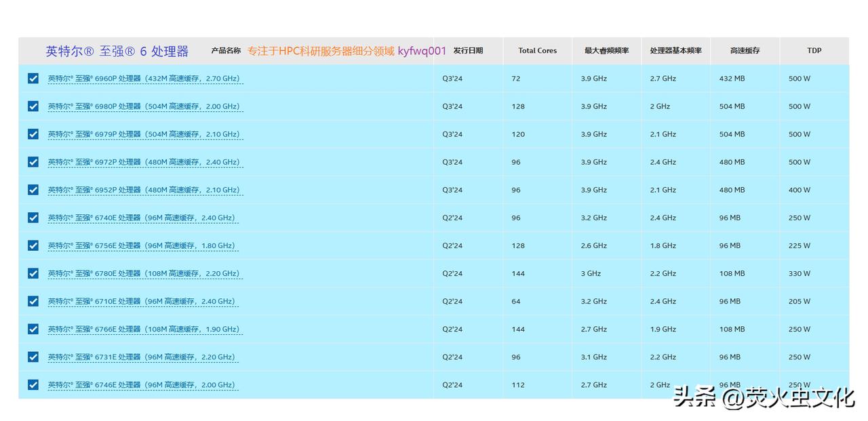Screen dimensions: 868x421
Task: Sort by 高速缓存 column header
Action: 745,51
